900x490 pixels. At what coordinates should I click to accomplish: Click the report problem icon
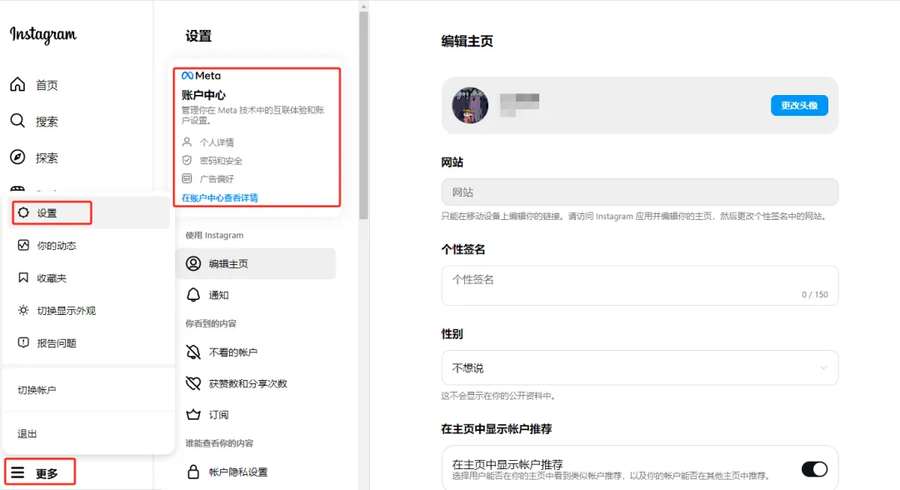point(23,343)
